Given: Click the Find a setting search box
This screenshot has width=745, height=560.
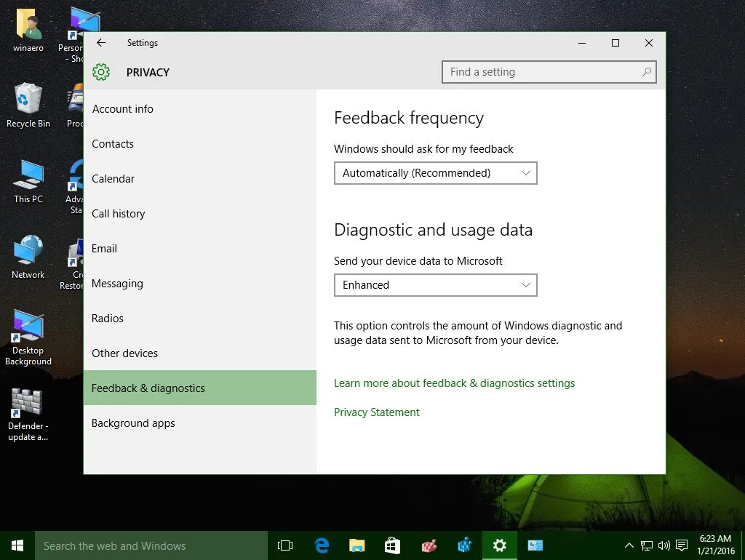Looking at the screenshot, I should click(x=549, y=72).
